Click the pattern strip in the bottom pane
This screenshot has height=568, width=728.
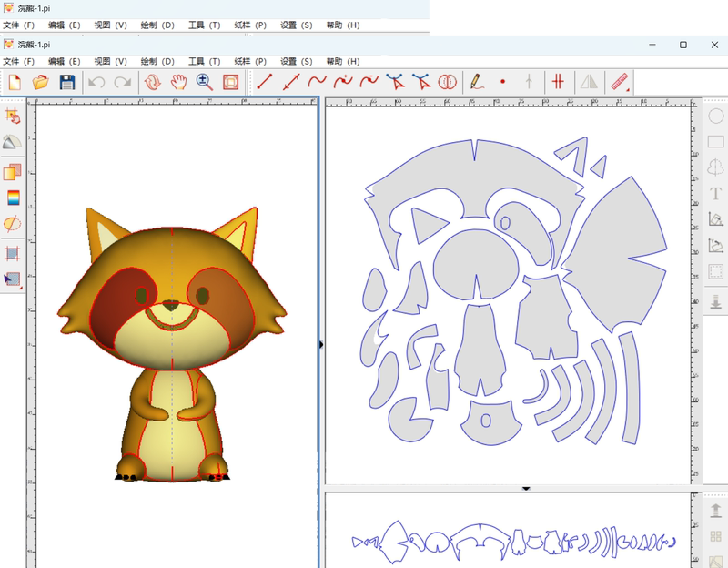point(513,543)
